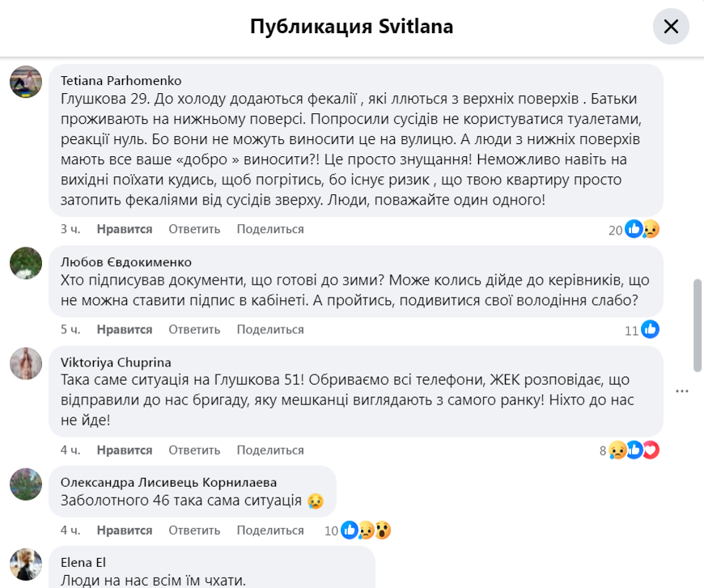Click Любов Євдокименко's profile avatar

pos(26,263)
